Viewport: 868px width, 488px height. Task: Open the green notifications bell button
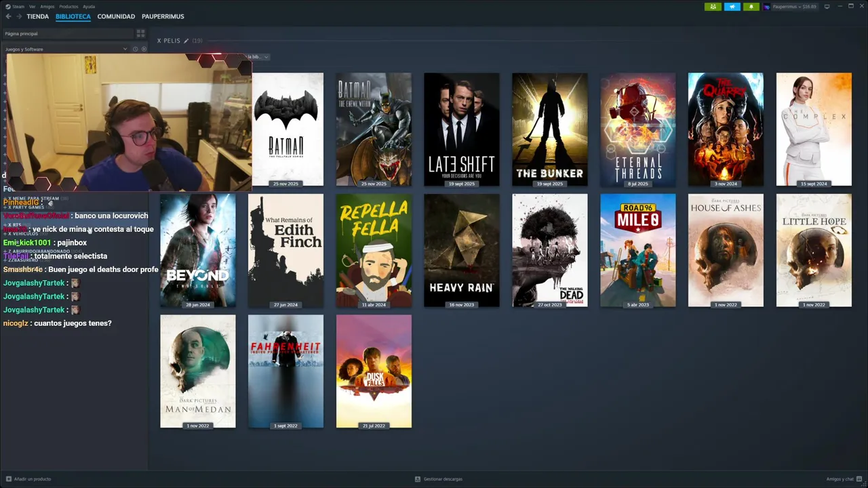751,7
